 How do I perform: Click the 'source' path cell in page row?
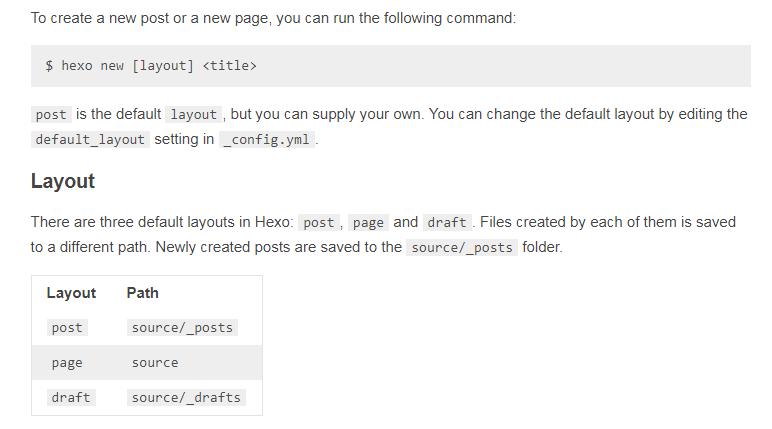155,363
